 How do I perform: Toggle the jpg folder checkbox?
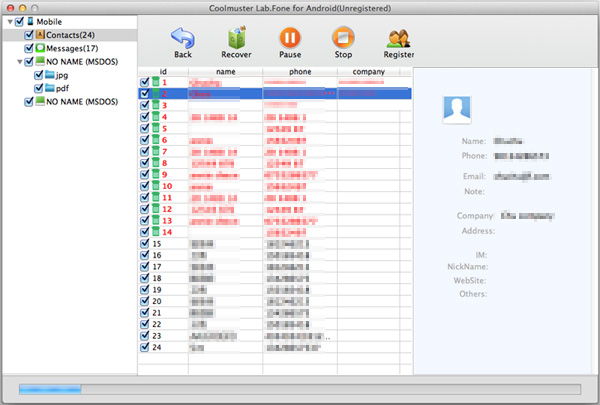38,75
